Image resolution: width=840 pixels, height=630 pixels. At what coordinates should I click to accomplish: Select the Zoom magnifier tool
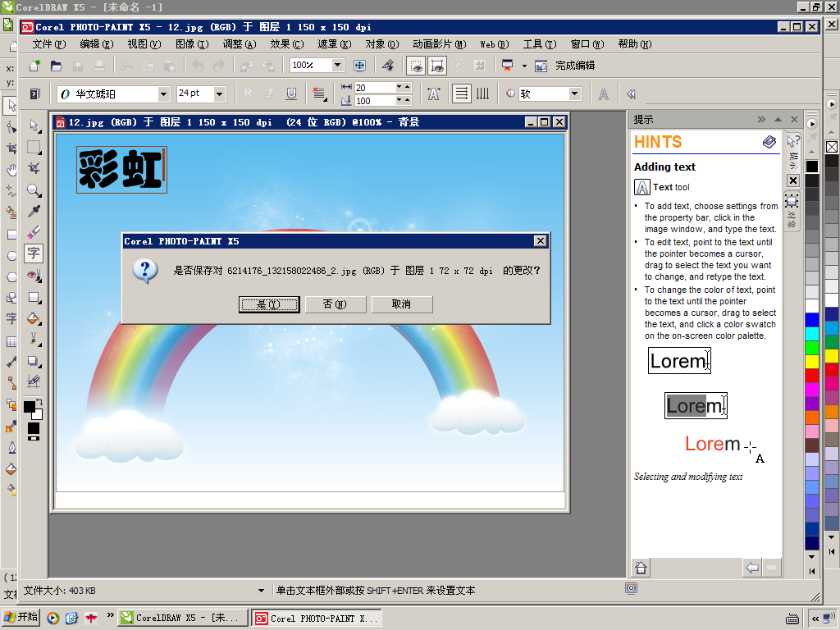click(x=34, y=189)
